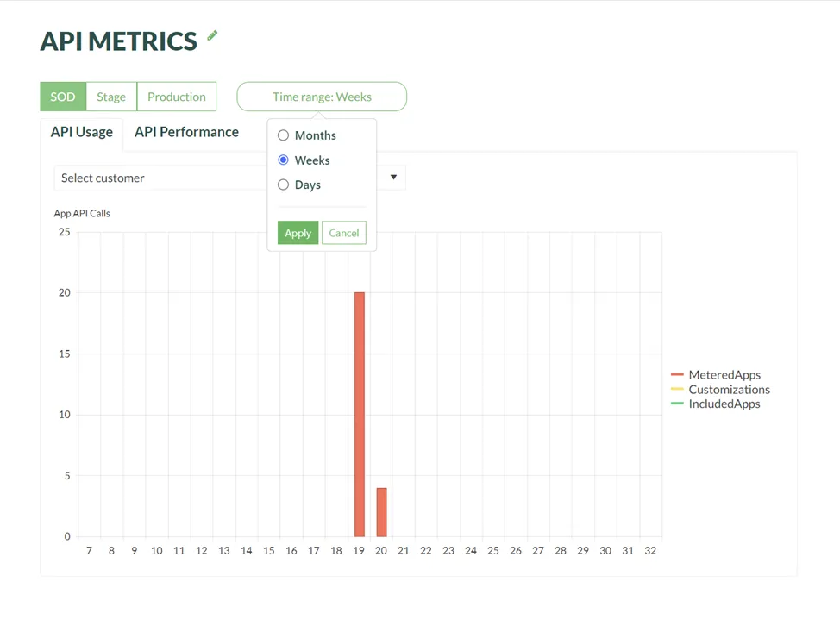Select the Days radio button
This screenshot has width=840, height=620.
coord(283,185)
